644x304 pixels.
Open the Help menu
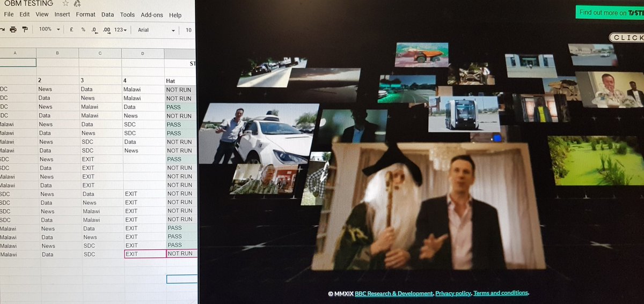175,16
